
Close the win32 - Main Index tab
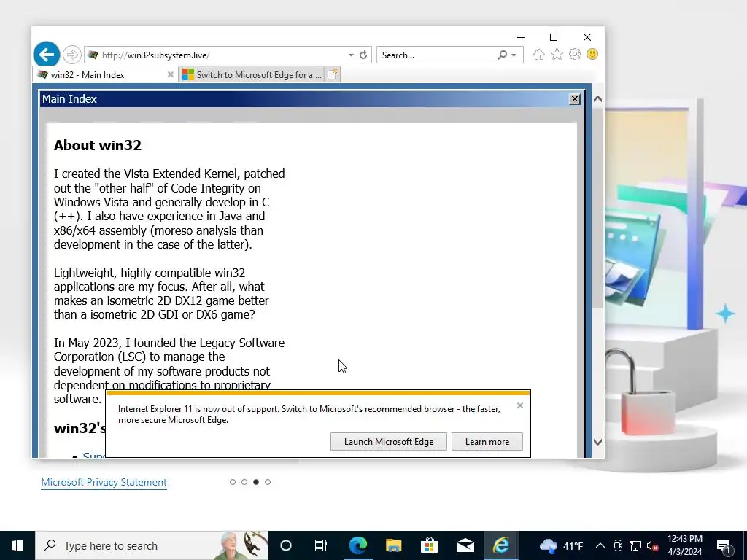171,75
